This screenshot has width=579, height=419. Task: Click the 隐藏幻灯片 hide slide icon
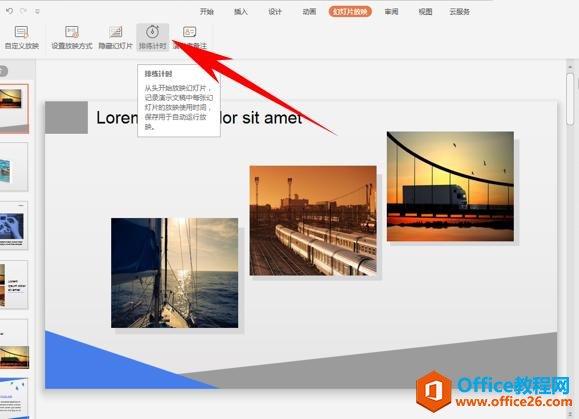coord(116,32)
